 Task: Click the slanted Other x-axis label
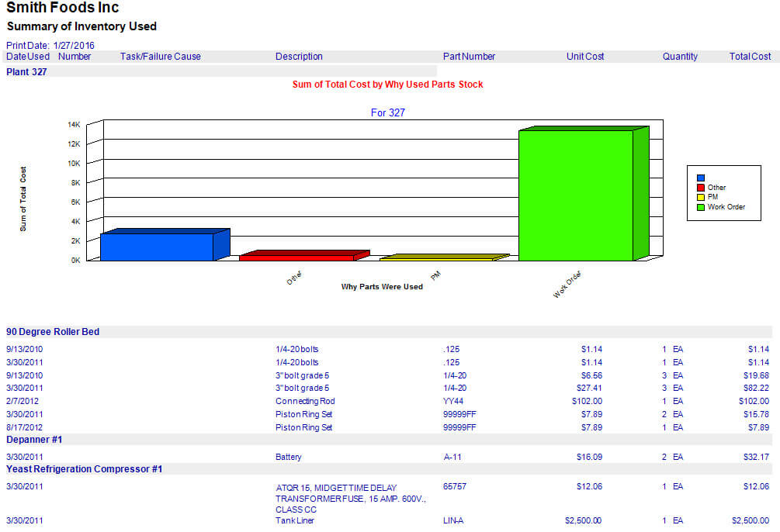294,278
